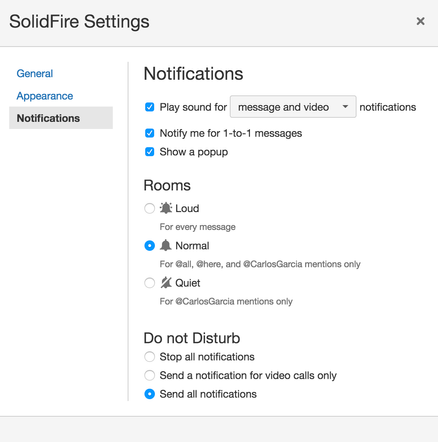Click the Loud ringing bell icon

[166, 208]
